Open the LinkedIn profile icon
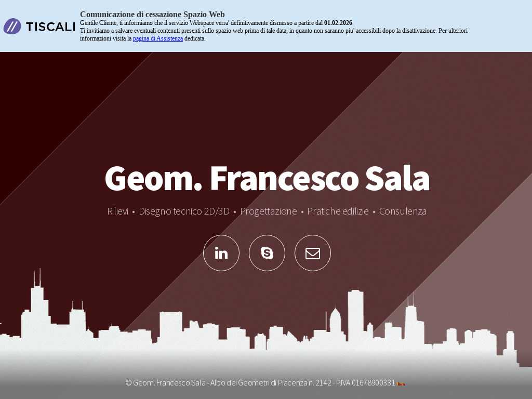Image resolution: width=532 pixels, height=399 pixels. [221, 253]
